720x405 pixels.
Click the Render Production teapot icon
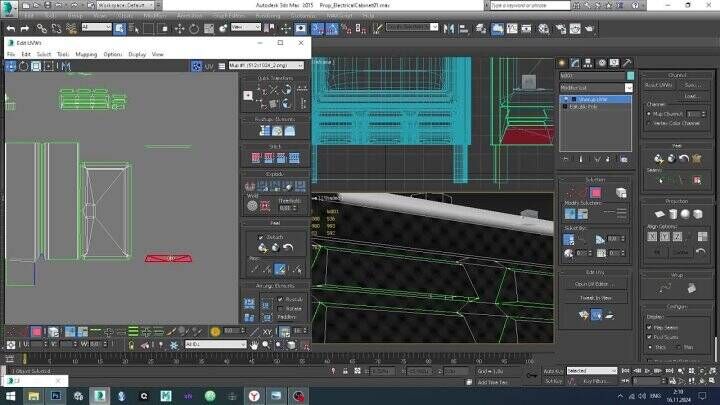coord(589,28)
